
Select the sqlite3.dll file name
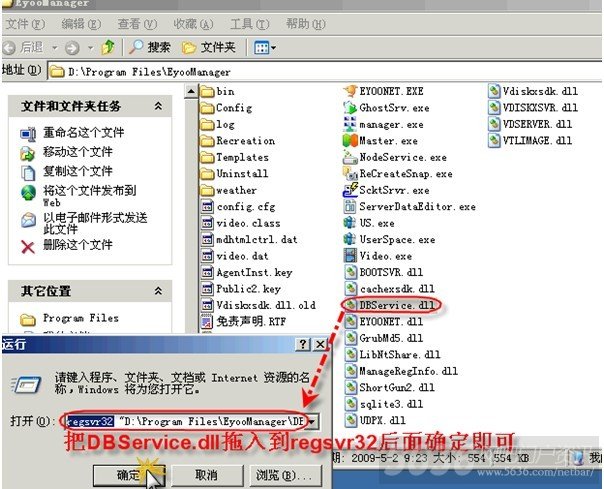point(391,404)
